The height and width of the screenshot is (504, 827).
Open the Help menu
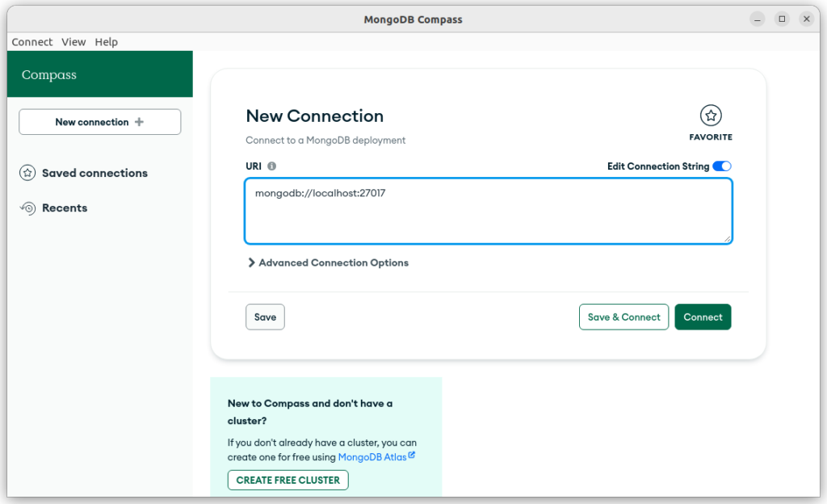point(106,42)
